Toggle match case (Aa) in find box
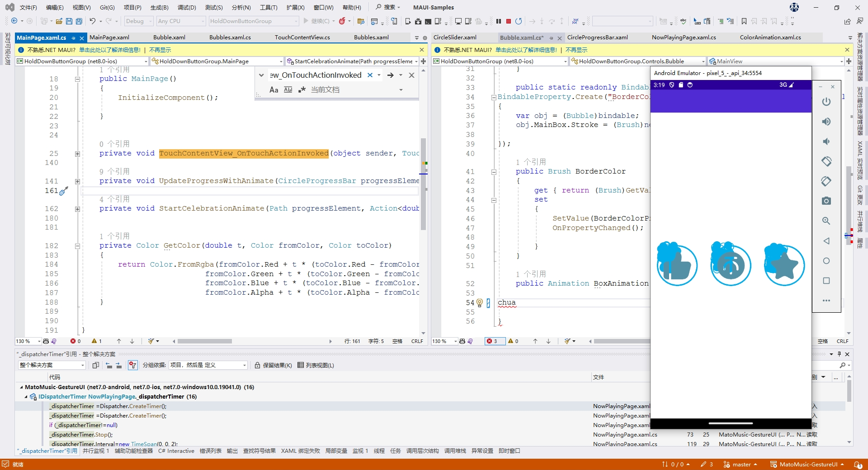This screenshot has height=470, width=868. click(274, 90)
